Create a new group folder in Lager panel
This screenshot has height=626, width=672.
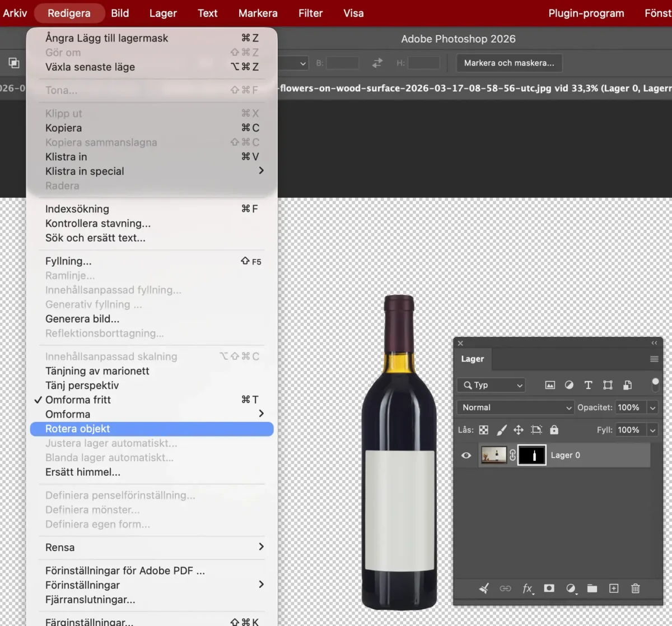click(x=592, y=588)
